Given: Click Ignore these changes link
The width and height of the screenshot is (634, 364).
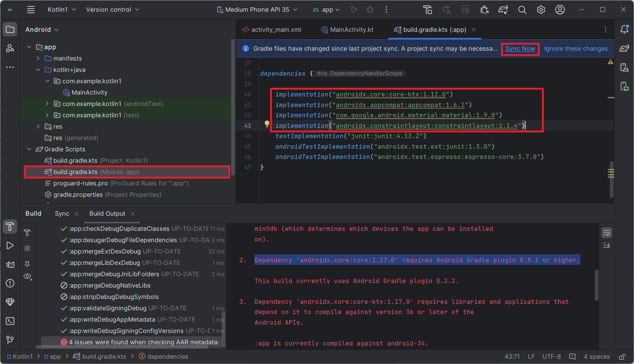Looking at the screenshot, I should pos(575,49).
